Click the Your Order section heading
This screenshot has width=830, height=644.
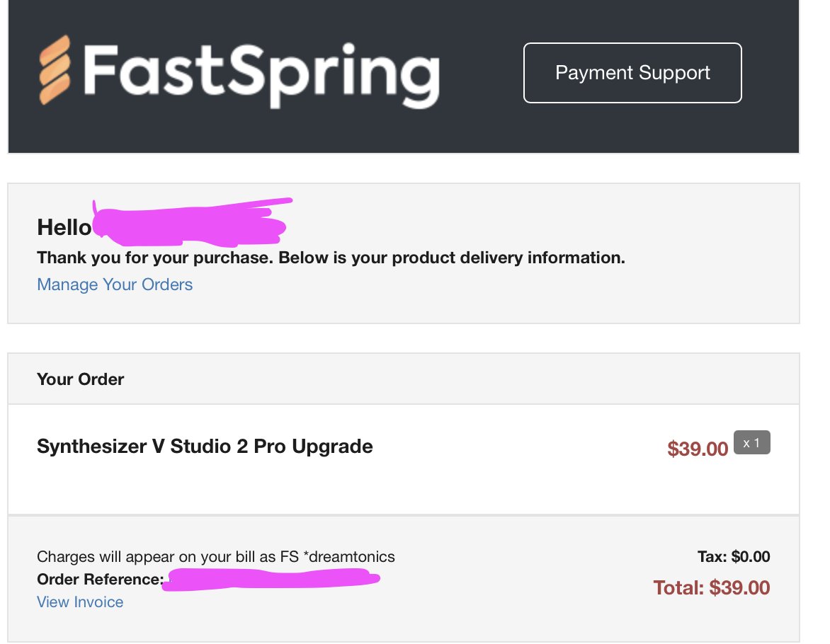click(x=81, y=379)
